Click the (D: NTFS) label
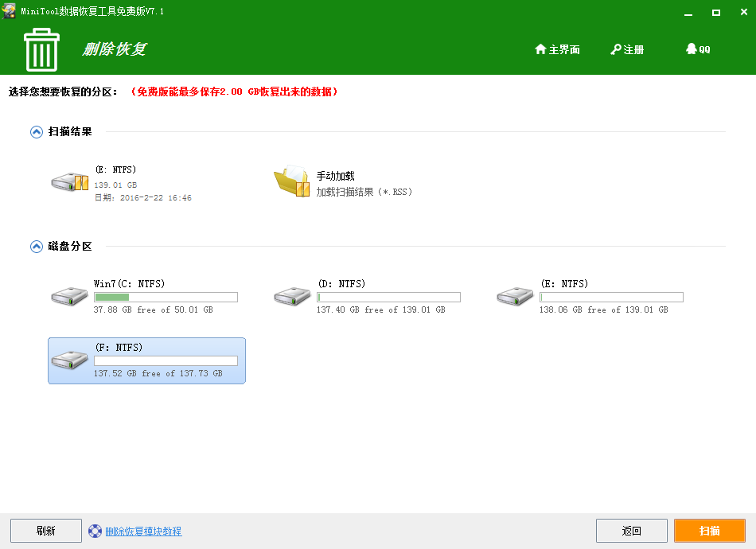 point(341,283)
